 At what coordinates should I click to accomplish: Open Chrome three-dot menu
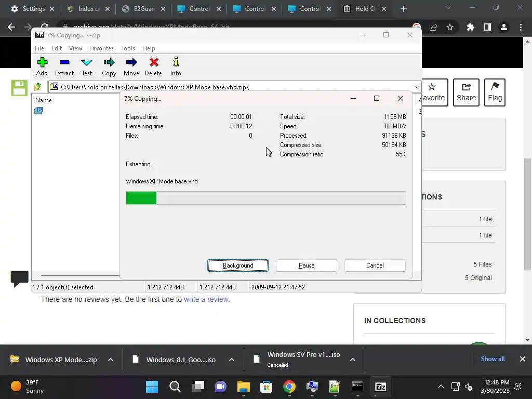[x=521, y=27]
